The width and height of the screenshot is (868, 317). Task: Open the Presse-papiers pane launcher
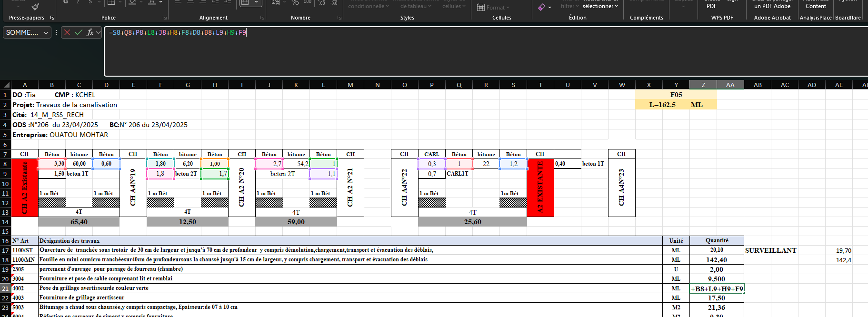pos(52,18)
